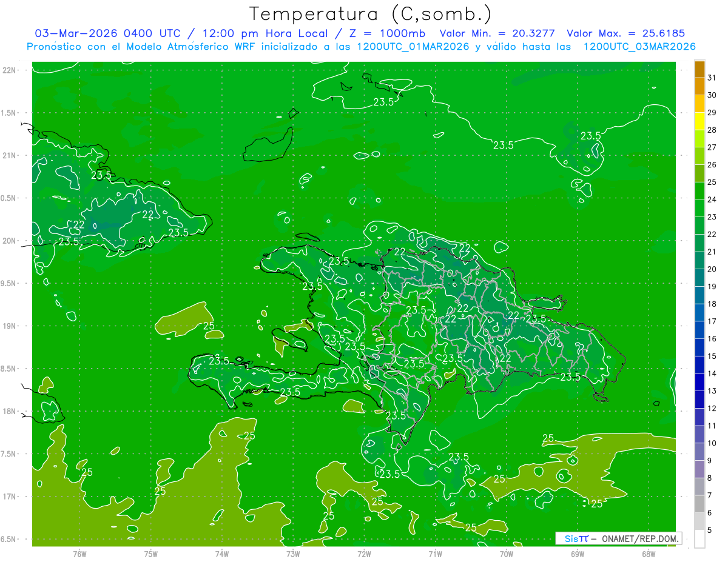
Task: Click the 72W longitude axis label
Action: [x=364, y=554]
